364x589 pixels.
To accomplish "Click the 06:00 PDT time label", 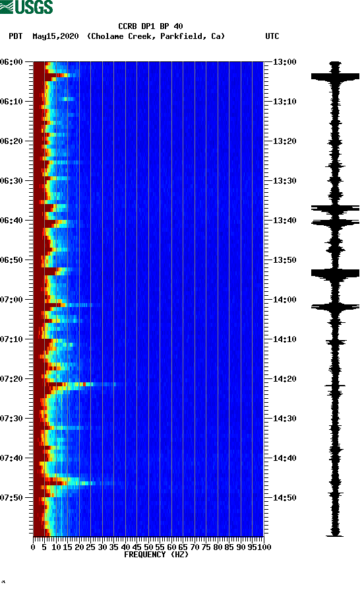I will click(11, 62).
